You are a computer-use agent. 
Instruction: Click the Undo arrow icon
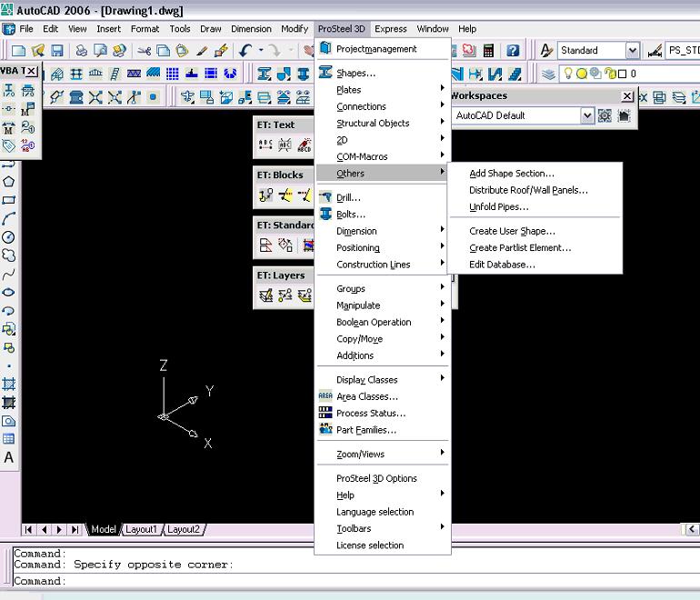tap(245, 50)
